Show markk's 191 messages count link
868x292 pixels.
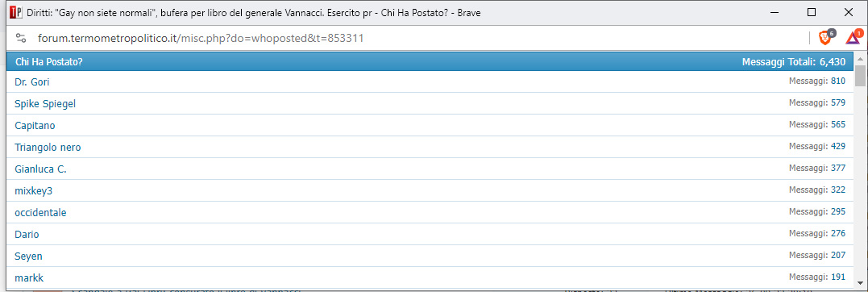pos(838,277)
